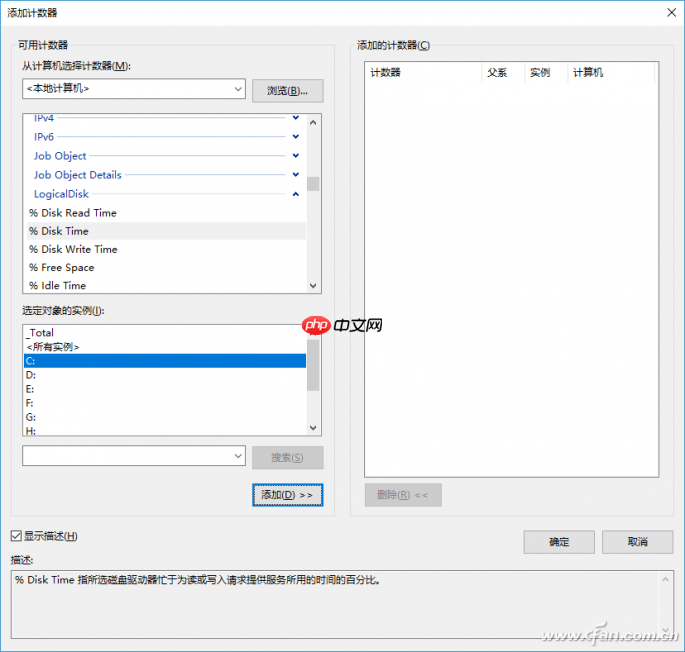Screen dimensions: 685x652
Task: Select the _Total instance
Action: click(165, 333)
